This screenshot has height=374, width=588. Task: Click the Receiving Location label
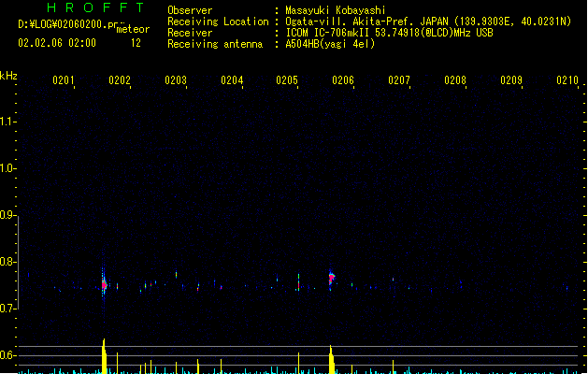click(x=218, y=22)
